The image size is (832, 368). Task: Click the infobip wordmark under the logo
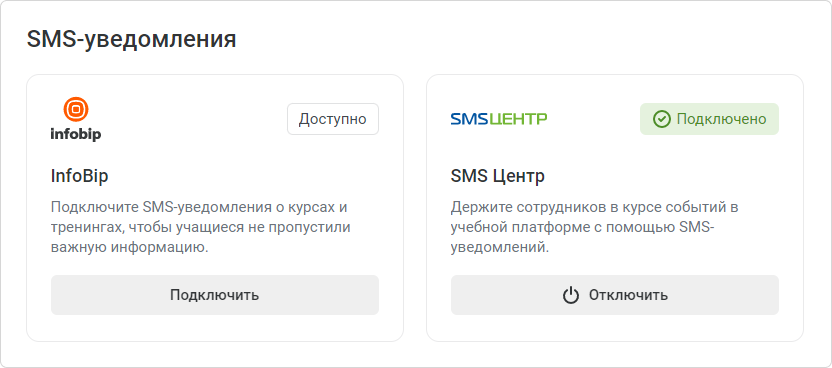pos(76,134)
